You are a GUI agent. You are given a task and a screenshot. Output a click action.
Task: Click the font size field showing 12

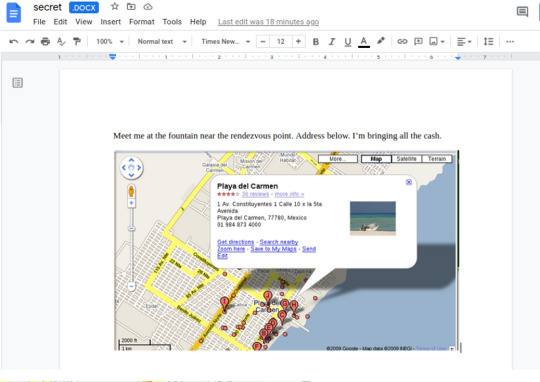(281, 42)
